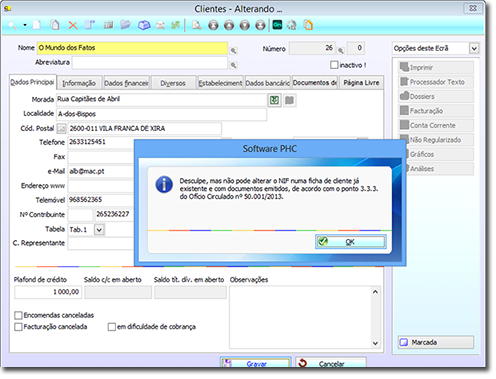
Task: Open the Diversos tab
Action: pos(173,83)
